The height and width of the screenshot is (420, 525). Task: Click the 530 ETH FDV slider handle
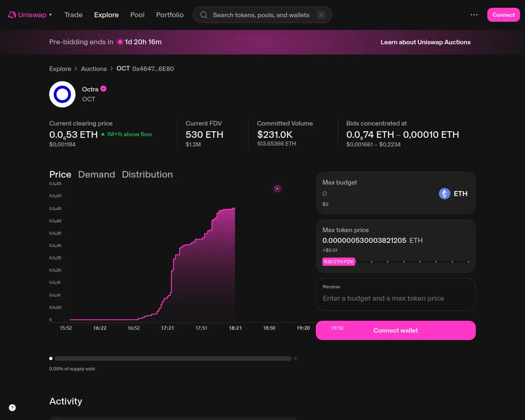click(x=339, y=262)
